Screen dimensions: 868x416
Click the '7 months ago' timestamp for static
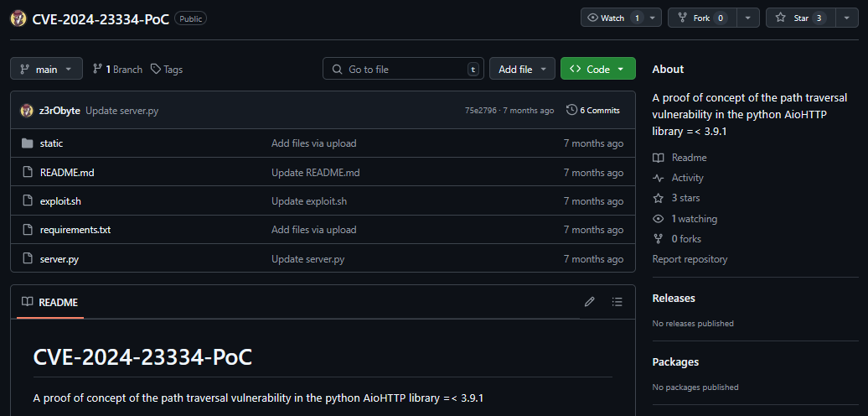tap(593, 143)
